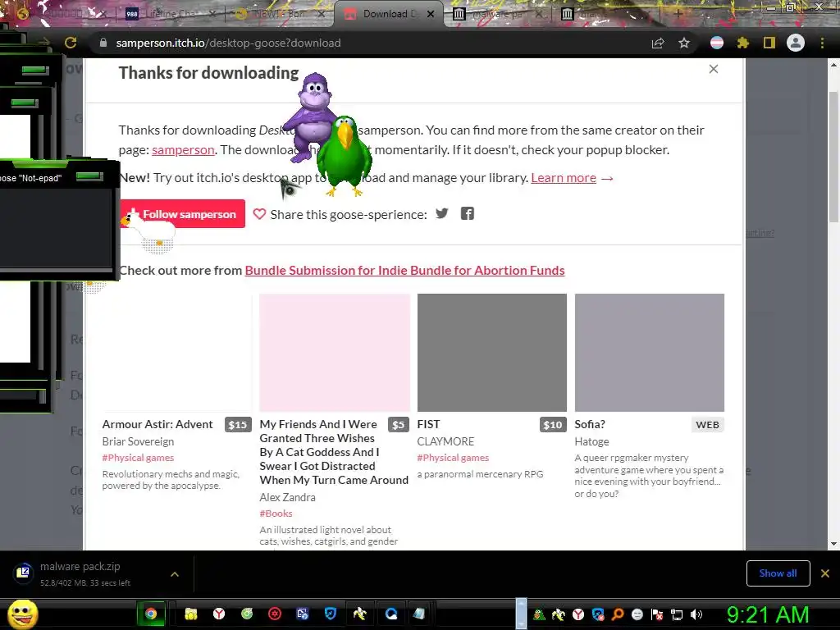Screen dimensions: 840x630
Task: Open Armour Astir: Advent game title
Action: (157, 424)
